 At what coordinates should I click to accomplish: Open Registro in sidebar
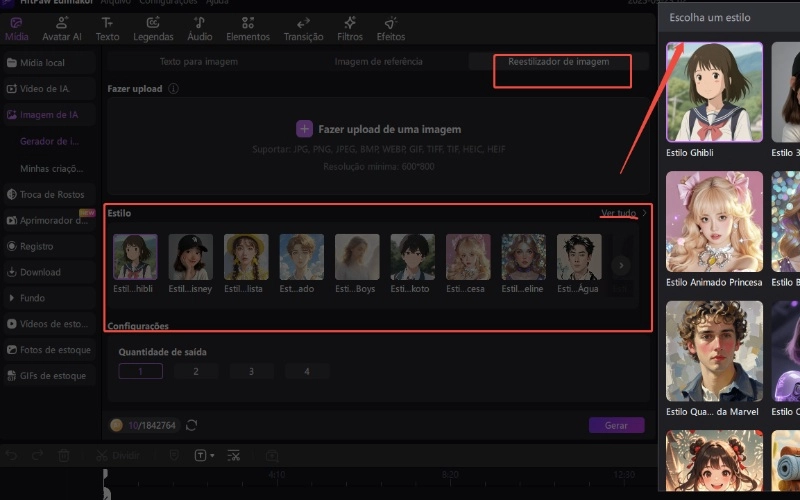pos(48,246)
